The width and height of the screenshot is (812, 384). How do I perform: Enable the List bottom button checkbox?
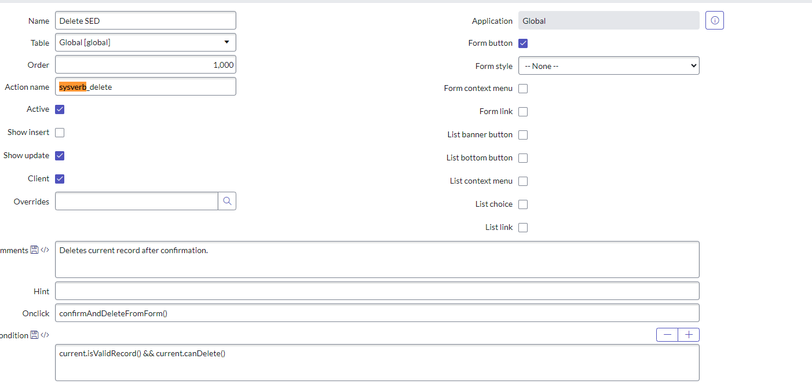[523, 158]
